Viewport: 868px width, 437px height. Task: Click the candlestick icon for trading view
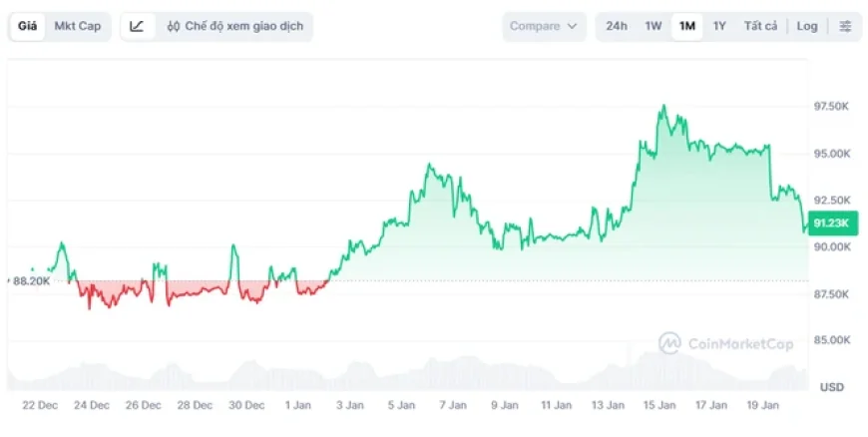pos(174,26)
